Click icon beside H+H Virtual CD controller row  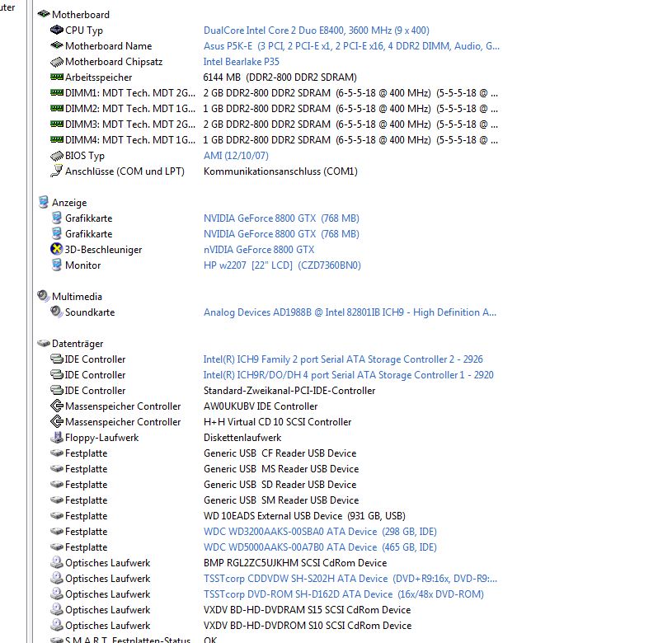pos(57,421)
